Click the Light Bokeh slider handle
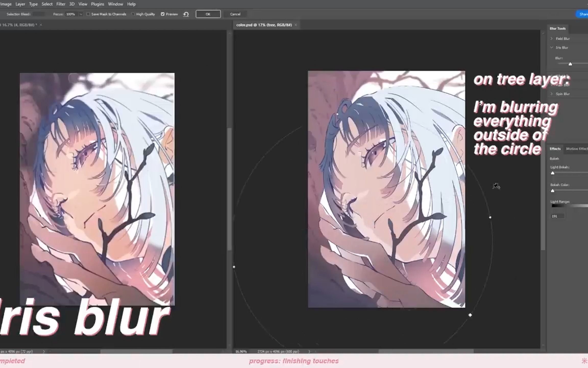The image size is (588, 368). (x=553, y=173)
